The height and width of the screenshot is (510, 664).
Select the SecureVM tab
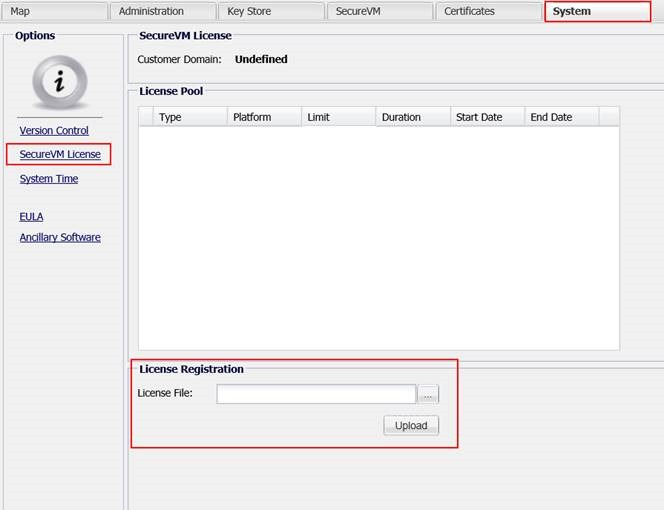[378, 11]
